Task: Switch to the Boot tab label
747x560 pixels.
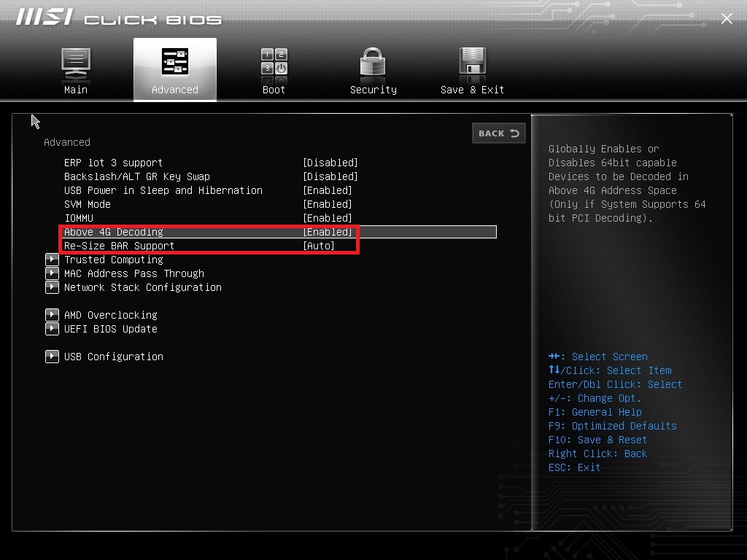Action: [274, 90]
